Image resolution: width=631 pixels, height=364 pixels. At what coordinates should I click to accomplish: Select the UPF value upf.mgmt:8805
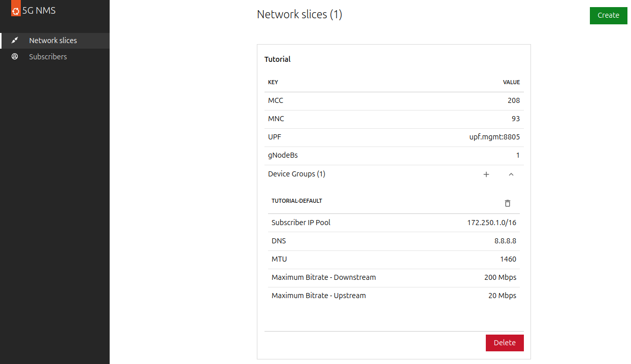click(494, 137)
